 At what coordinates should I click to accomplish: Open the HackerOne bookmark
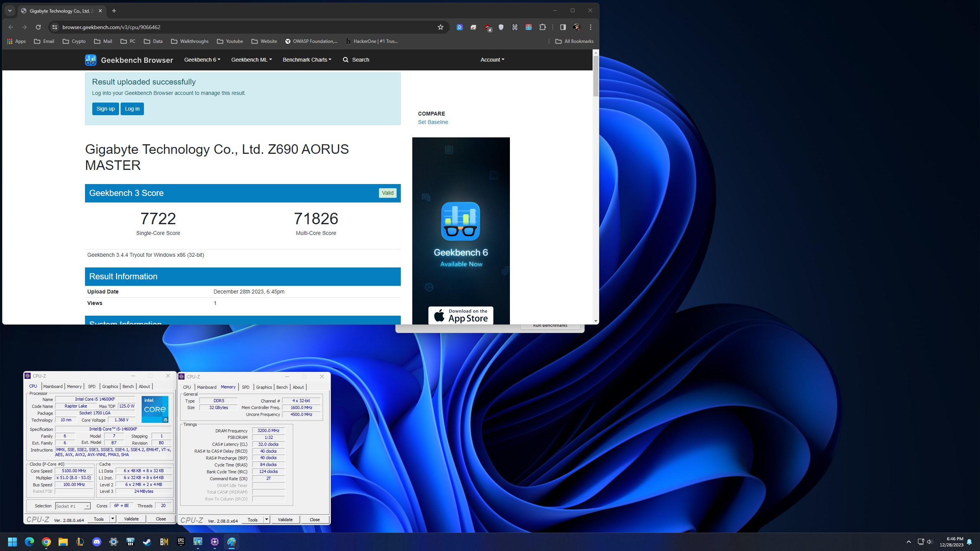click(372, 41)
